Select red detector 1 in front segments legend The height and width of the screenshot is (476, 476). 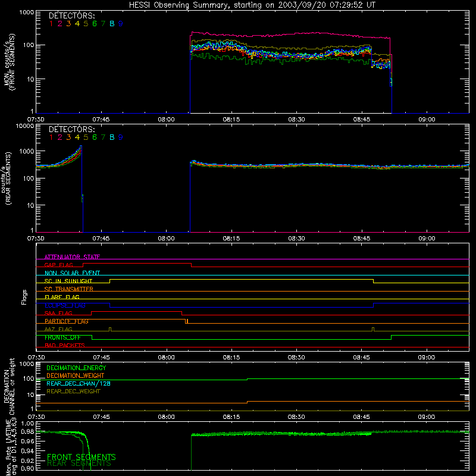click(51, 24)
